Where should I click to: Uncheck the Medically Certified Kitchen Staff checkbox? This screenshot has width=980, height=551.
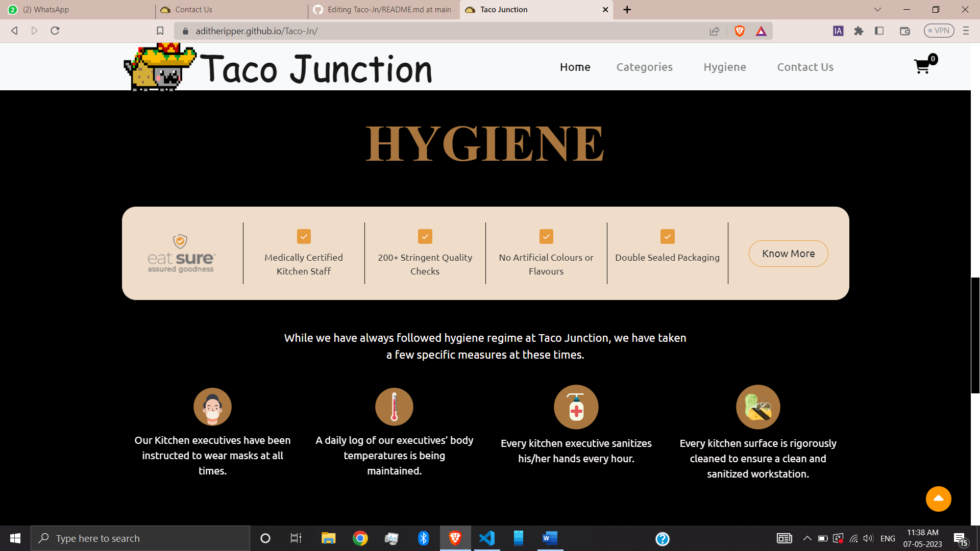(x=303, y=236)
